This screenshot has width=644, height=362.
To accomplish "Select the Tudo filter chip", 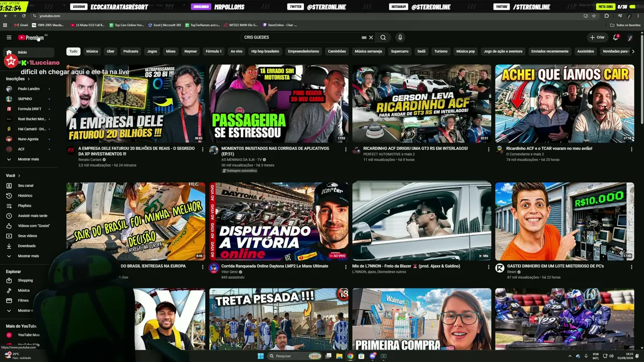I will 73,51.
